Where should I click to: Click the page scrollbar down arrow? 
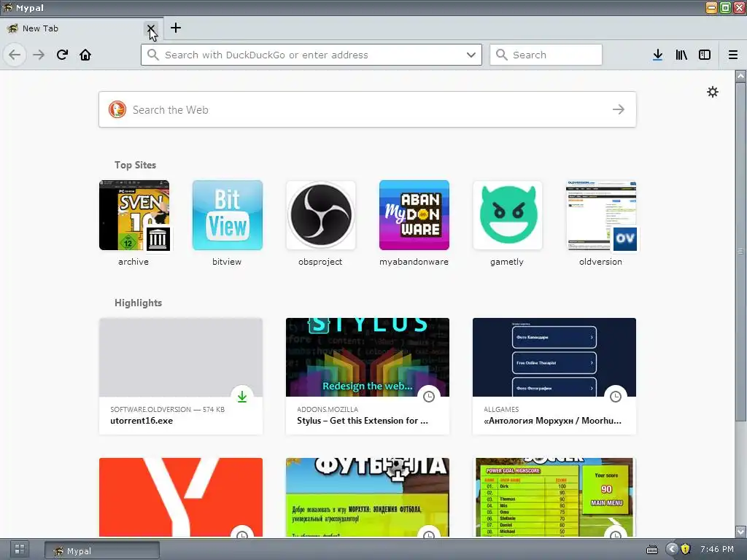[740, 531]
